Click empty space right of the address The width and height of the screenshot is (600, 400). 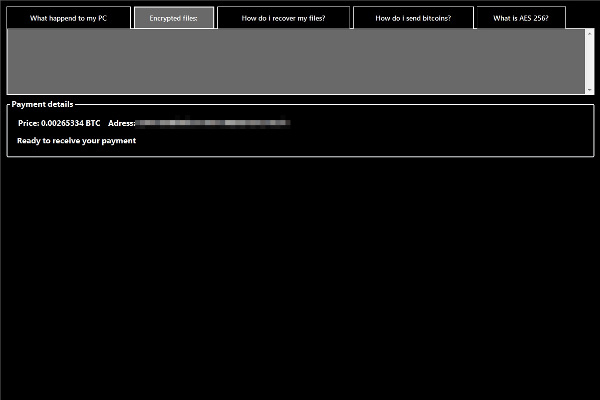coord(440,123)
